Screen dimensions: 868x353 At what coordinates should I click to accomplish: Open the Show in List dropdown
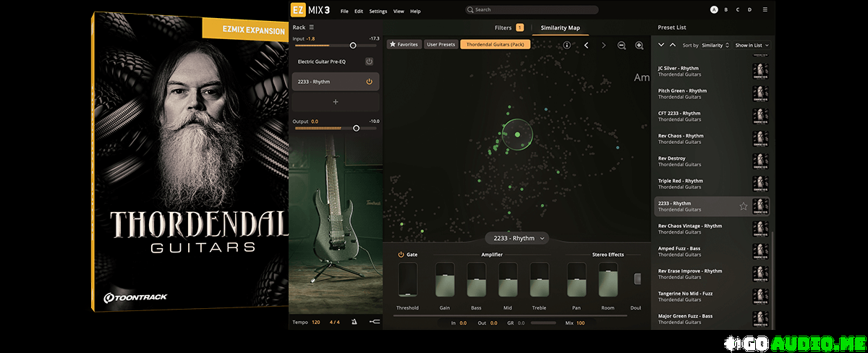752,45
